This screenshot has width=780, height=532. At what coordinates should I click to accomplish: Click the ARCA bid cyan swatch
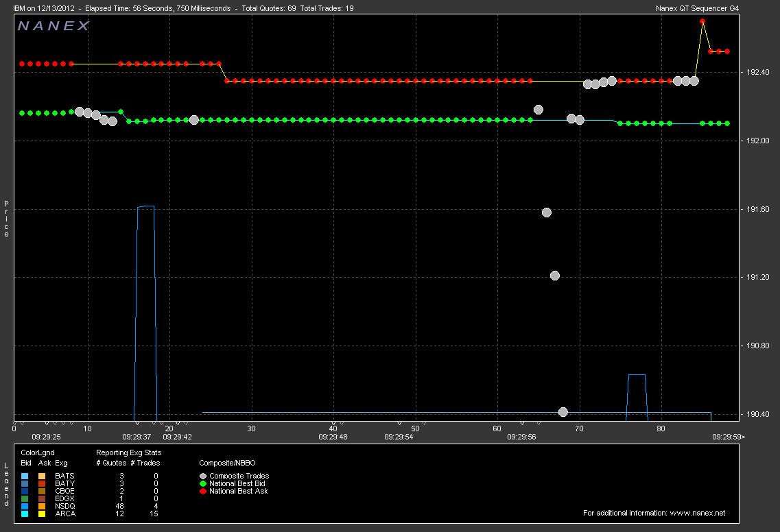coord(25,513)
